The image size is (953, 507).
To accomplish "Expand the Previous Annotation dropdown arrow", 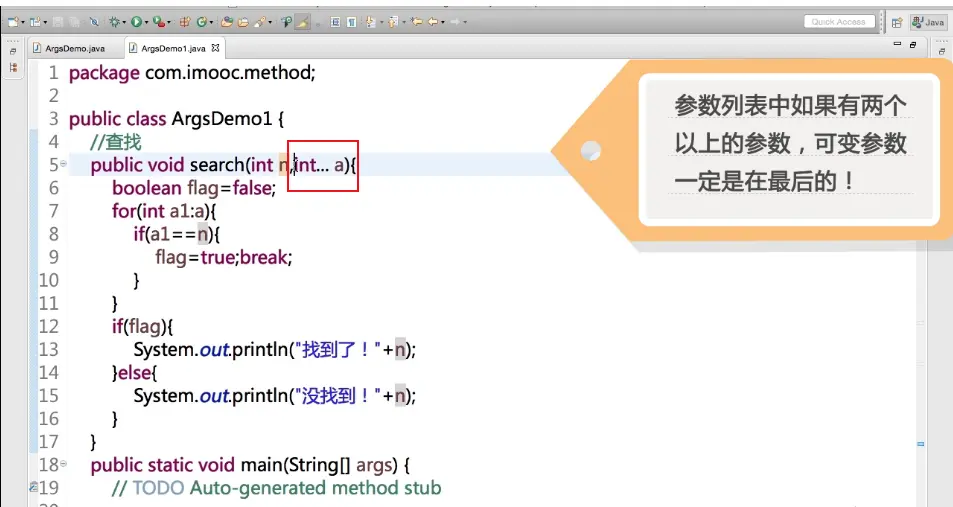I will pos(404,22).
